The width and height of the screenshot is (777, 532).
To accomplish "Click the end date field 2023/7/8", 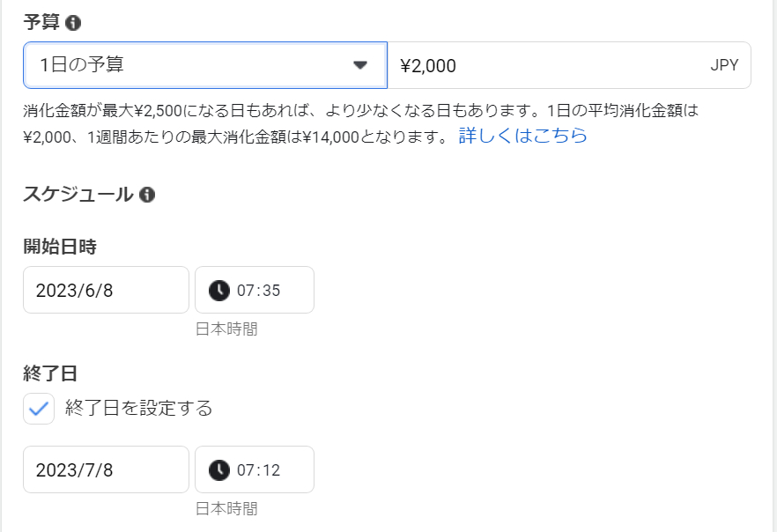I will tap(106, 469).
